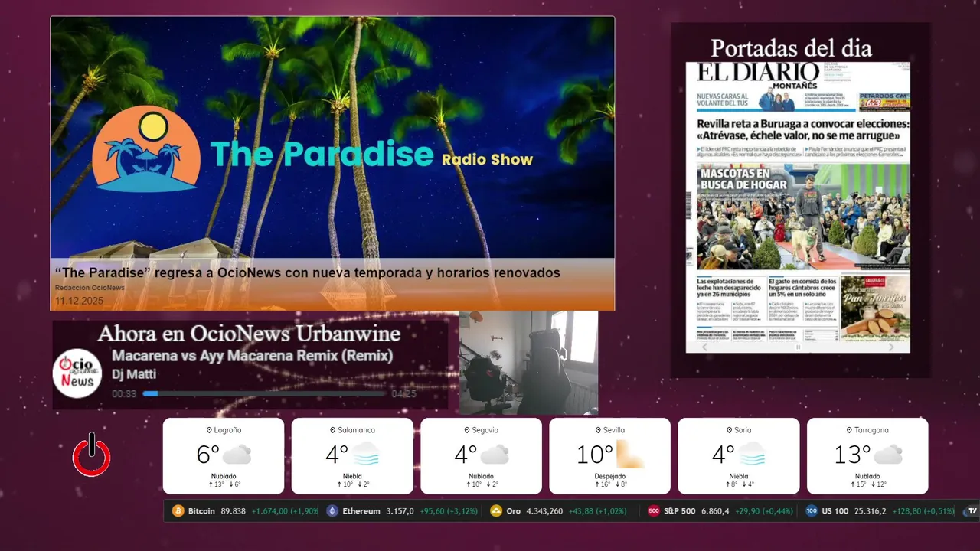Click the Sevilla 10° temperature

pyautogui.click(x=595, y=455)
